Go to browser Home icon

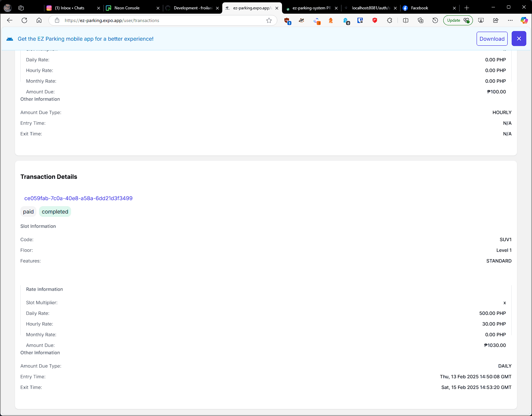[x=39, y=20]
